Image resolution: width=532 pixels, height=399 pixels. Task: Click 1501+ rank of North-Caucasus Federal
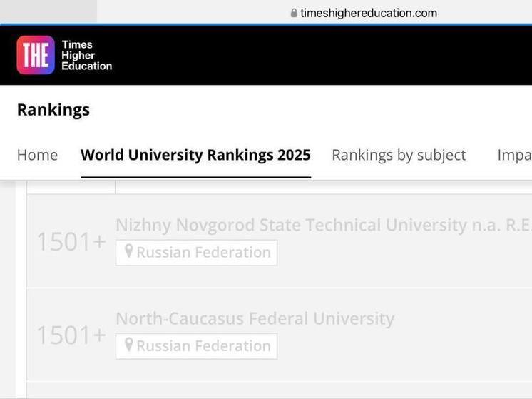pyautogui.click(x=71, y=335)
